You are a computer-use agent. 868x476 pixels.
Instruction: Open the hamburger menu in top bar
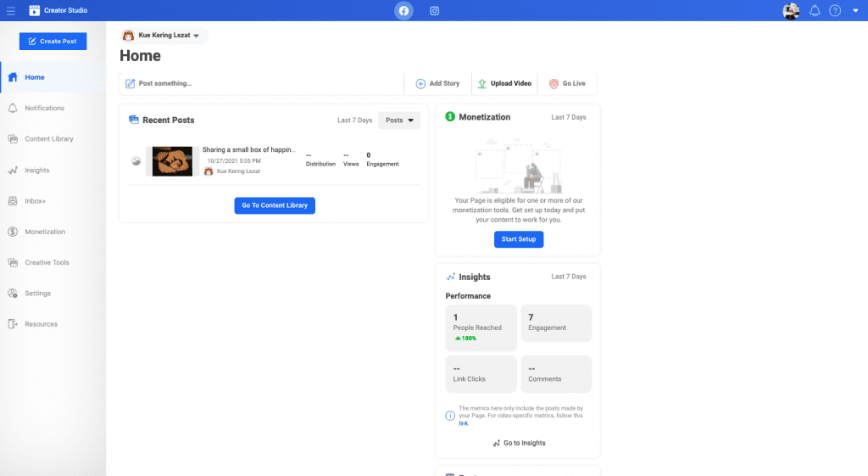[11, 11]
